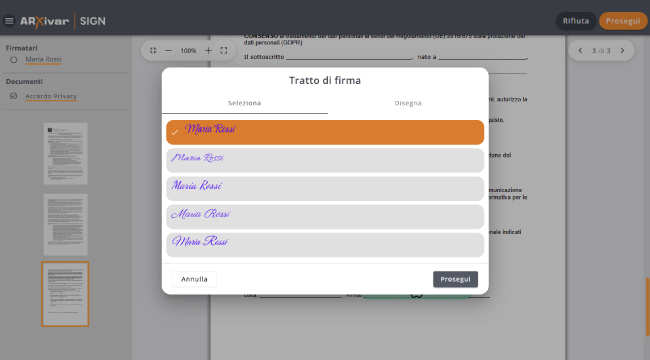The image size is (650, 360).
Task: Click the Accordo Privacy check icon
Action: tap(14, 96)
